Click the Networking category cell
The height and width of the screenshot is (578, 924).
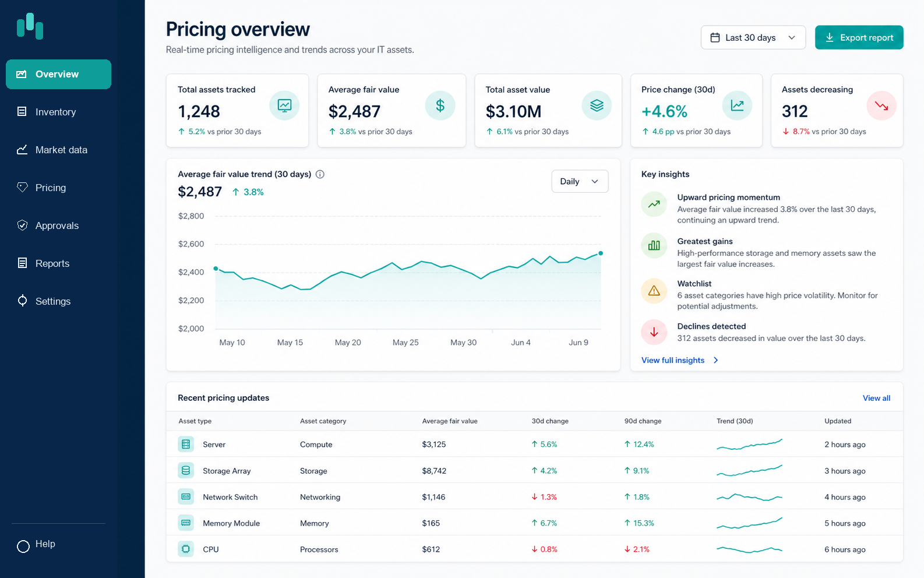click(320, 497)
